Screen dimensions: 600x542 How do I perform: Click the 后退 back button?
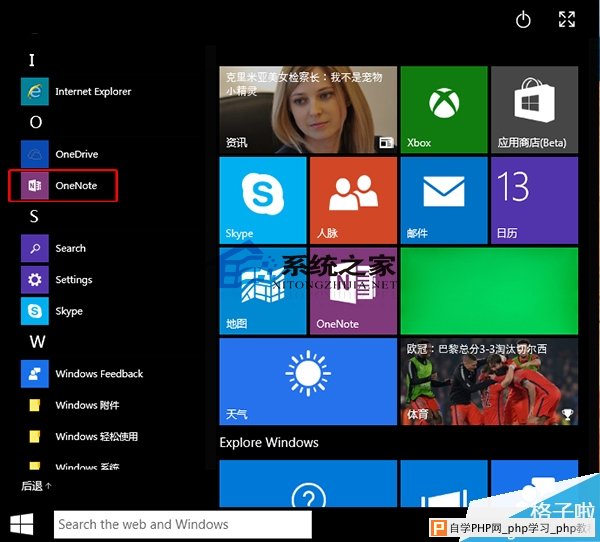[x=36, y=486]
